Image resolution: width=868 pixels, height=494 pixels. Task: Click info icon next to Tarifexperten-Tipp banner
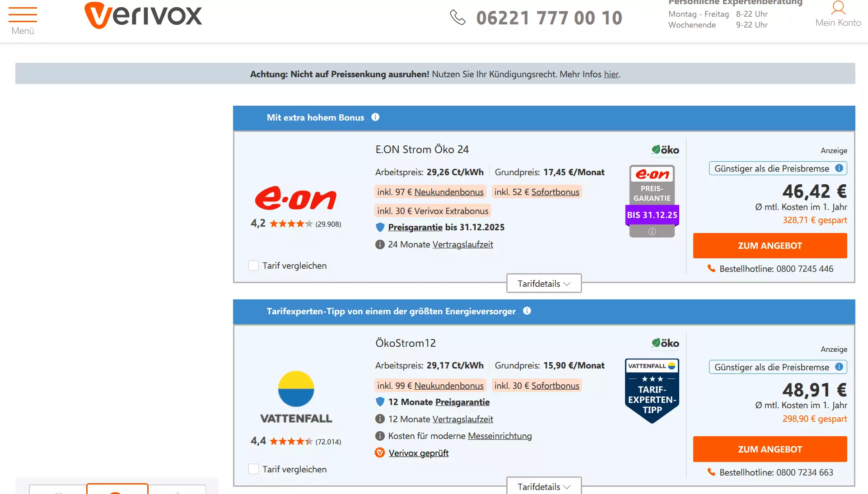coord(527,311)
